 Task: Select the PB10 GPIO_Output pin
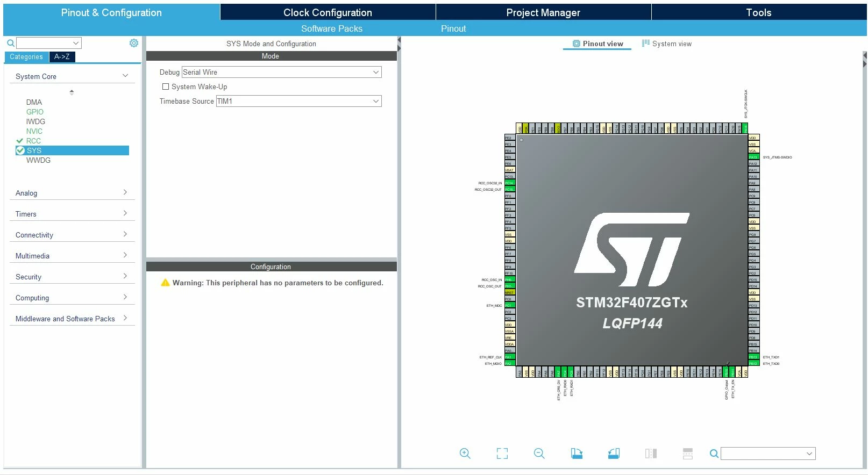coord(726,372)
